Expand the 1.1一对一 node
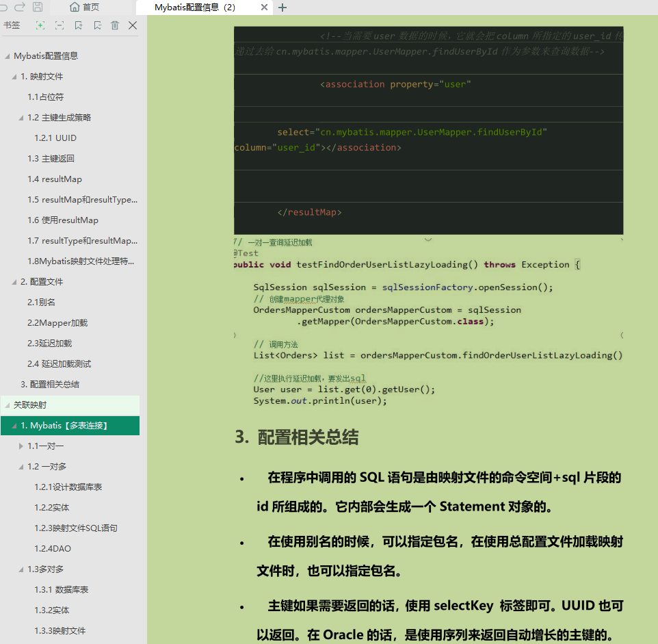This screenshot has height=644, width=658. click(x=21, y=446)
